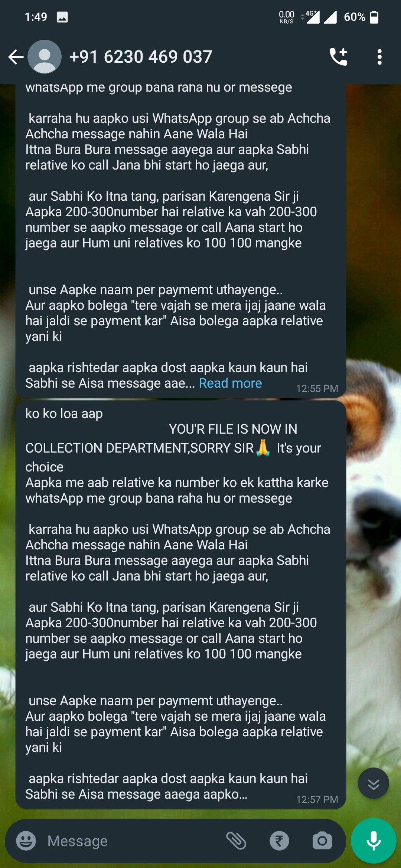Viewport: 401px width, 868px height.
Task: Tap the rupee payment icon
Action: [279, 841]
